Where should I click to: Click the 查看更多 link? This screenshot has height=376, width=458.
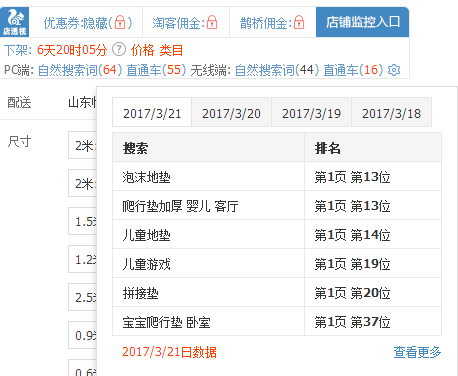[x=417, y=352]
